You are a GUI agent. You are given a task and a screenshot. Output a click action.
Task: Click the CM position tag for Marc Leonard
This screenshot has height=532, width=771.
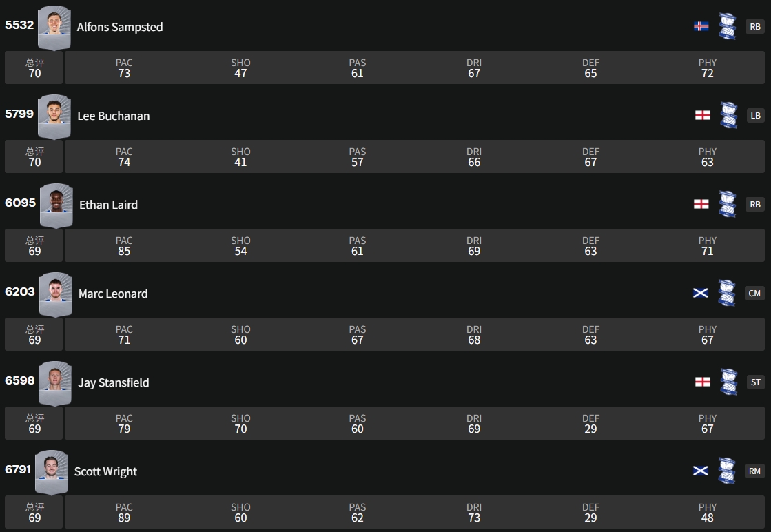754,294
